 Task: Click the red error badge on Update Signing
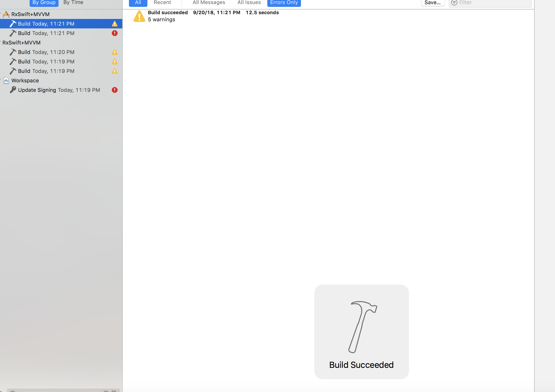coord(114,90)
